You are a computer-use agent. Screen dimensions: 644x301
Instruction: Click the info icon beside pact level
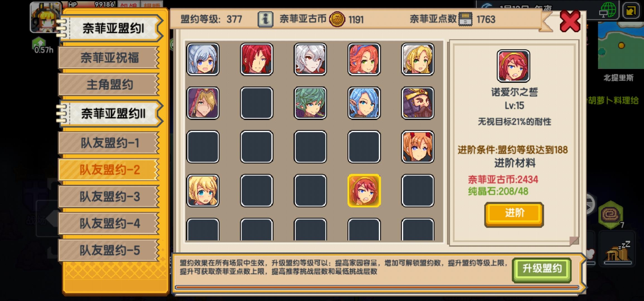265,19
